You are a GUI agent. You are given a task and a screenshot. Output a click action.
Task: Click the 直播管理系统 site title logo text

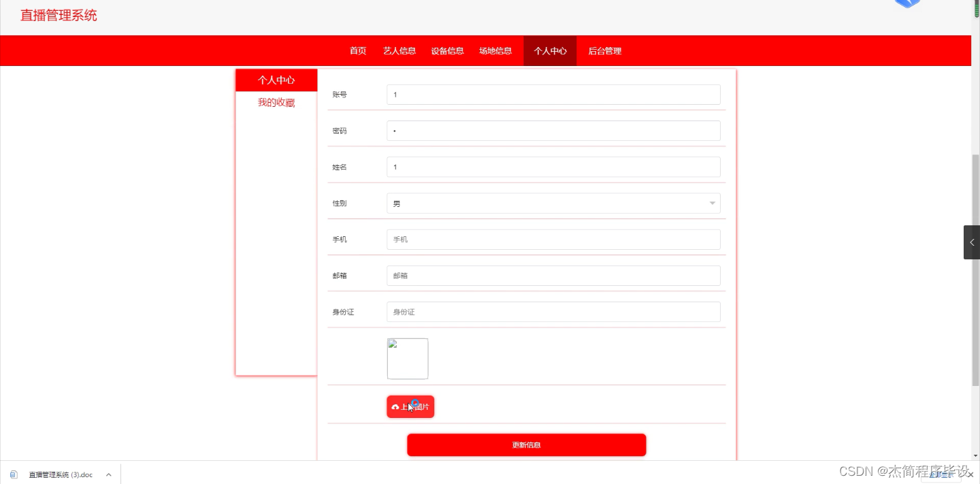[x=59, y=15]
